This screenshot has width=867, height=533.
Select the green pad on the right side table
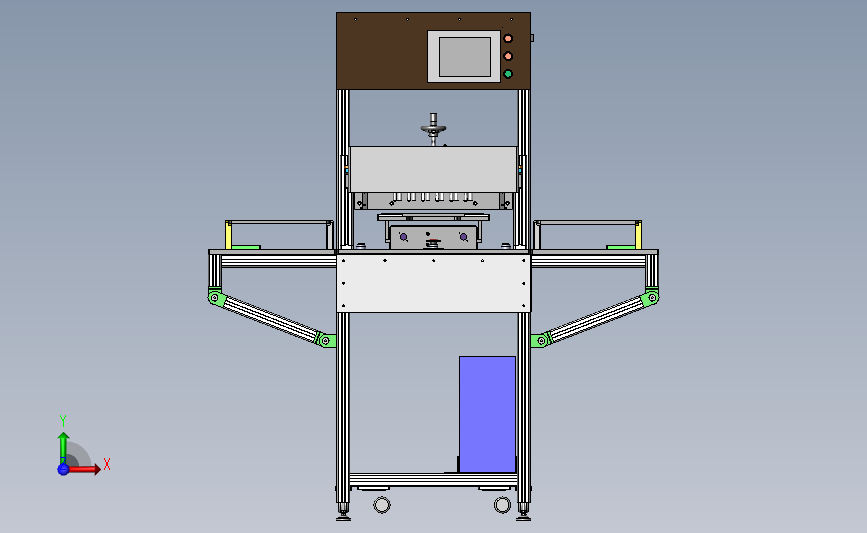point(620,247)
